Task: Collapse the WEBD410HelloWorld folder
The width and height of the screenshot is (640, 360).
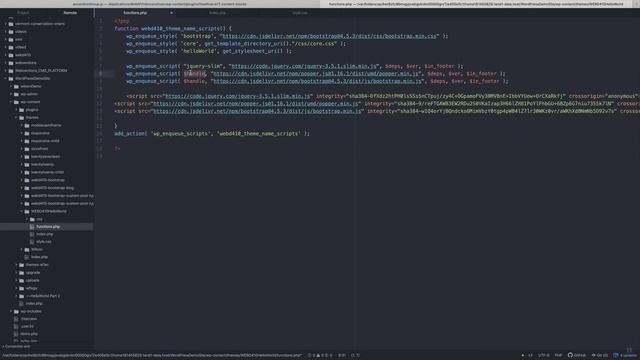Action: [22, 211]
